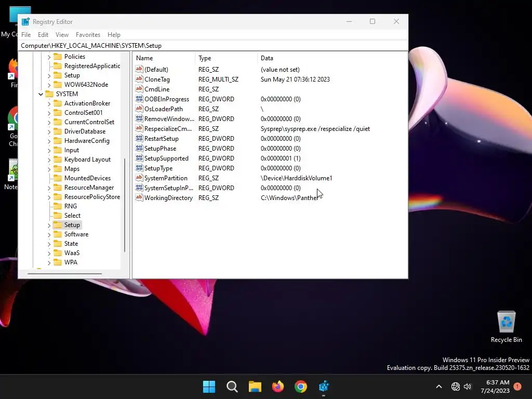Sort values by the Name column header
The height and width of the screenshot is (399, 532).
coord(164,58)
